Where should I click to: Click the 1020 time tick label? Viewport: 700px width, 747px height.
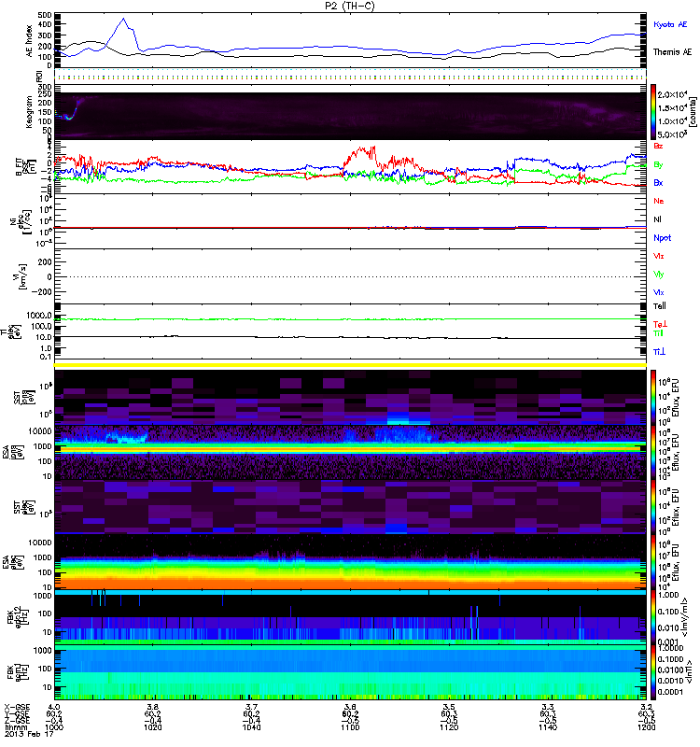[152, 727]
